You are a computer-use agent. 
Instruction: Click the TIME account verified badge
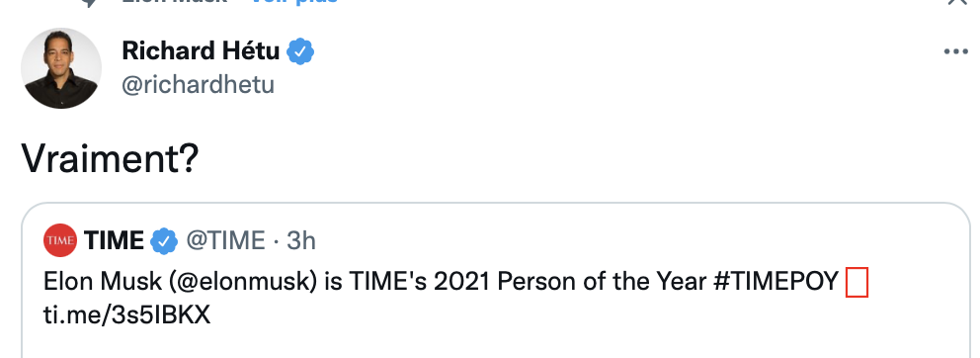pyautogui.click(x=164, y=241)
